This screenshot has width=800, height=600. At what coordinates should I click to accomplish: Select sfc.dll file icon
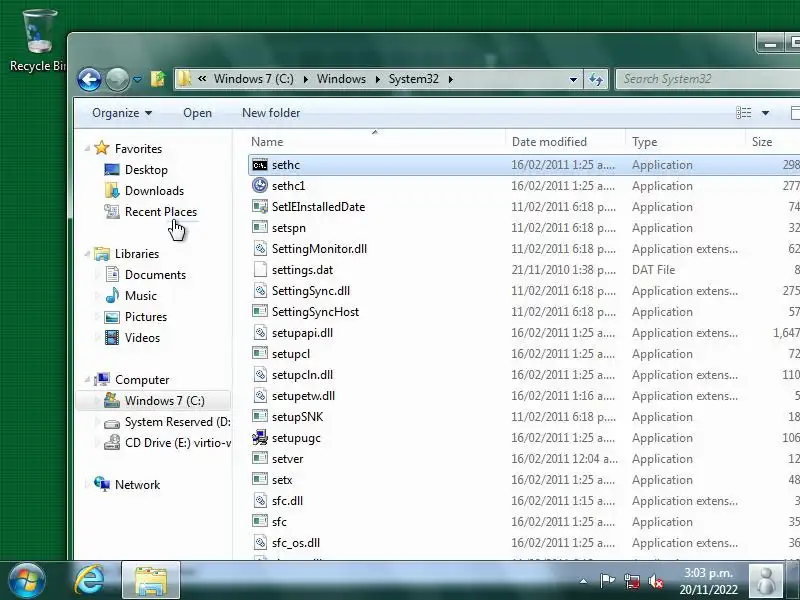[x=260, y=501]
